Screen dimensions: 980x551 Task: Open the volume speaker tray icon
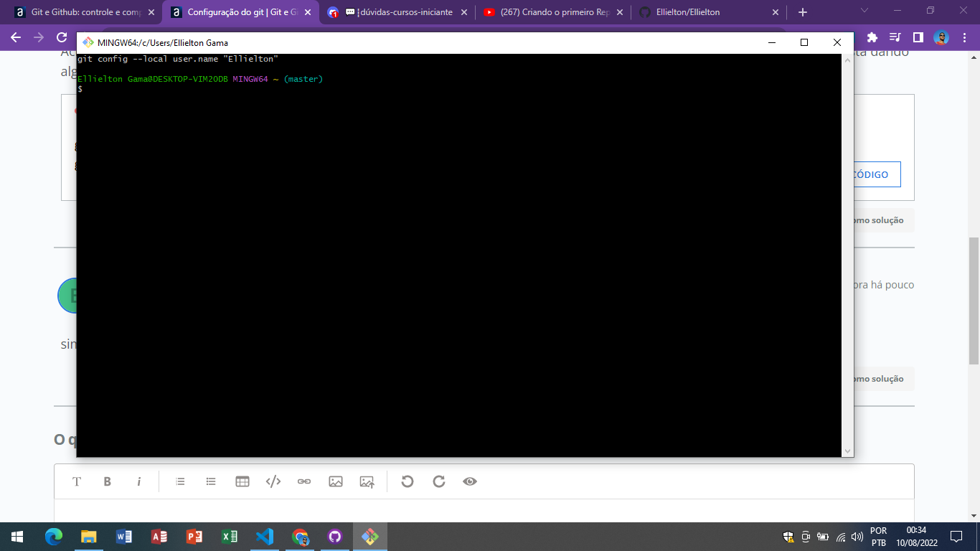(x=857, y=537)
